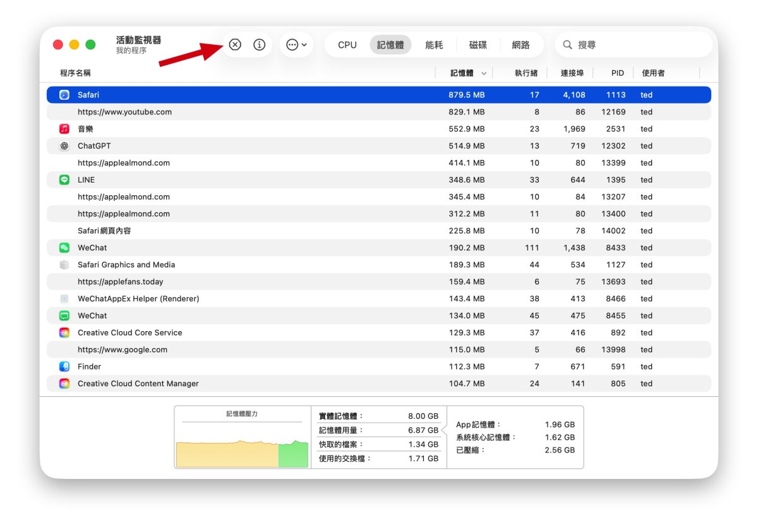
Task: Click the 系統核心記憶體 1.62 GB entry
Action: (x=515, y=437)
